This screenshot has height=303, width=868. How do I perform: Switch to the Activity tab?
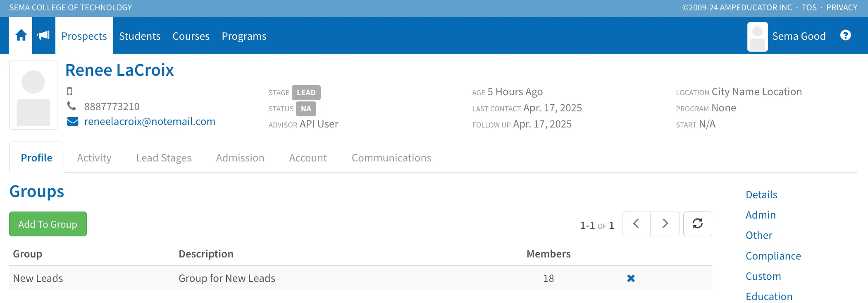(x=94, y=158)
